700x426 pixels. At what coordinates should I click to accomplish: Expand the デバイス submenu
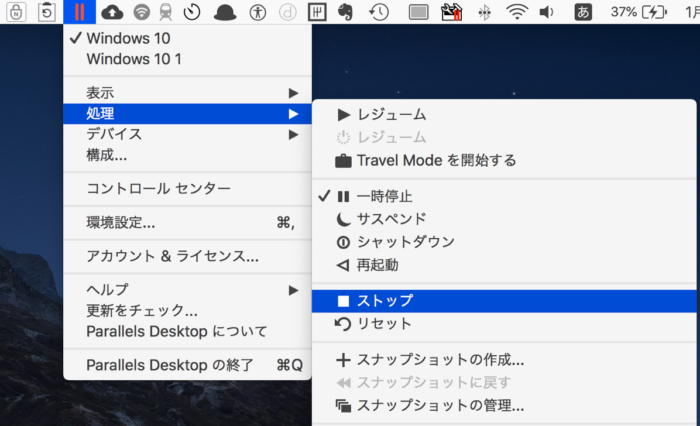[188, 134]
